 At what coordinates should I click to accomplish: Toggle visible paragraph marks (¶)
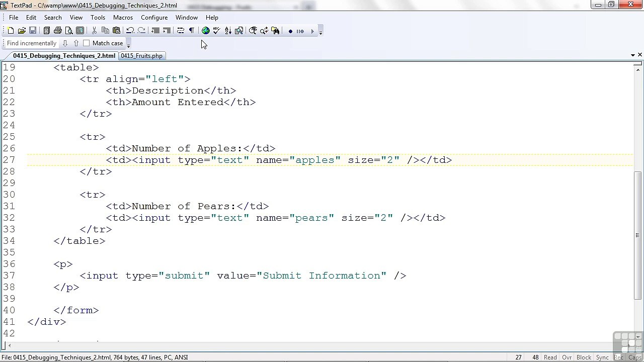point(192,31)
